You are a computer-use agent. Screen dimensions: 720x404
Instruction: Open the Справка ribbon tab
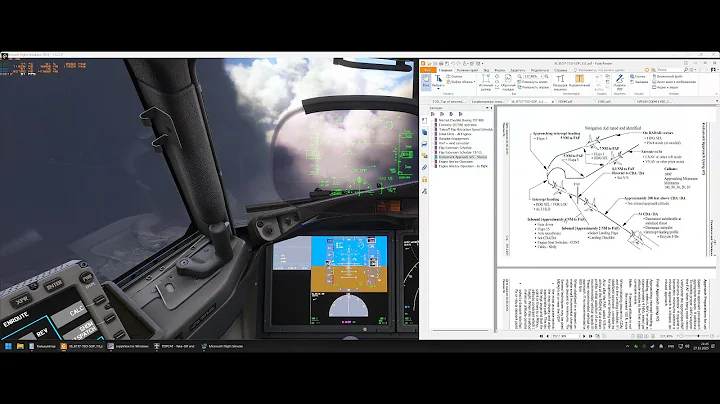pos(561,70)
